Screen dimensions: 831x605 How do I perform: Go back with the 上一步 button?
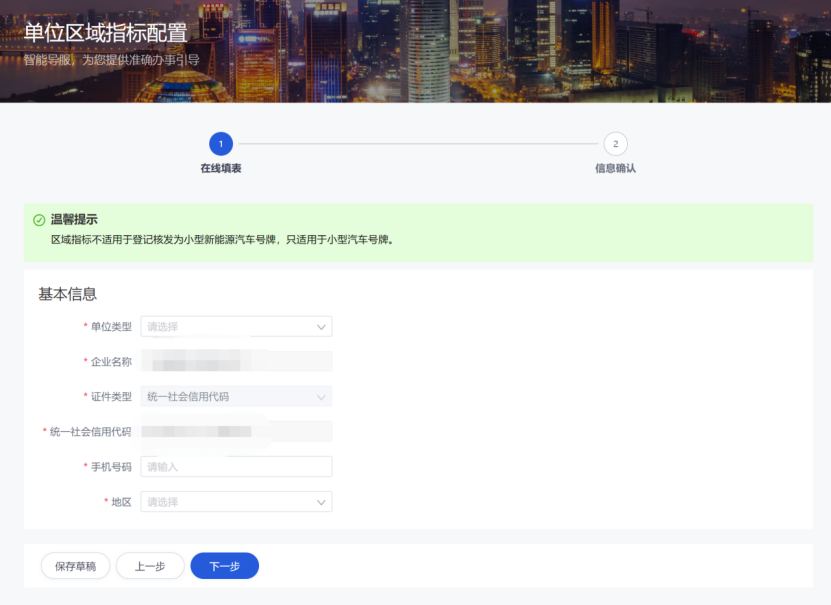tap(150, 566)
